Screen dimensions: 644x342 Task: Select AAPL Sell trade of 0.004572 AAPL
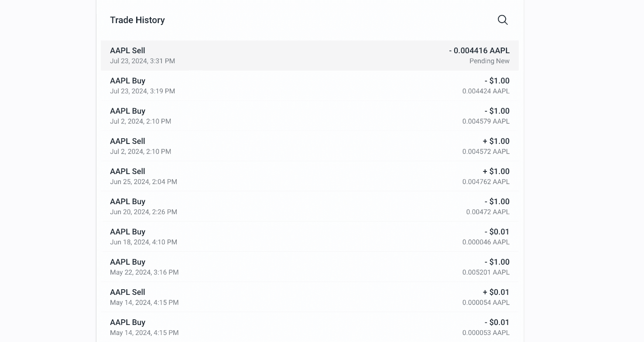coord(310,146)
